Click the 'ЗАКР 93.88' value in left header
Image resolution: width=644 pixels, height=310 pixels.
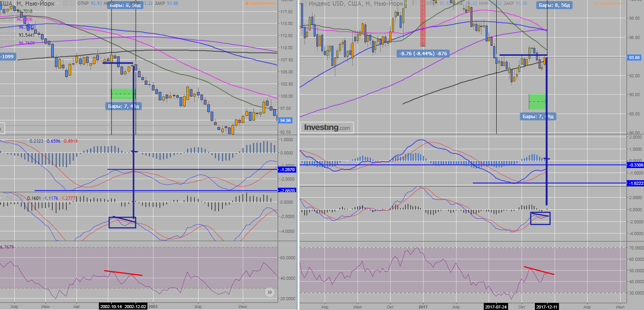(x=166, y=3)
